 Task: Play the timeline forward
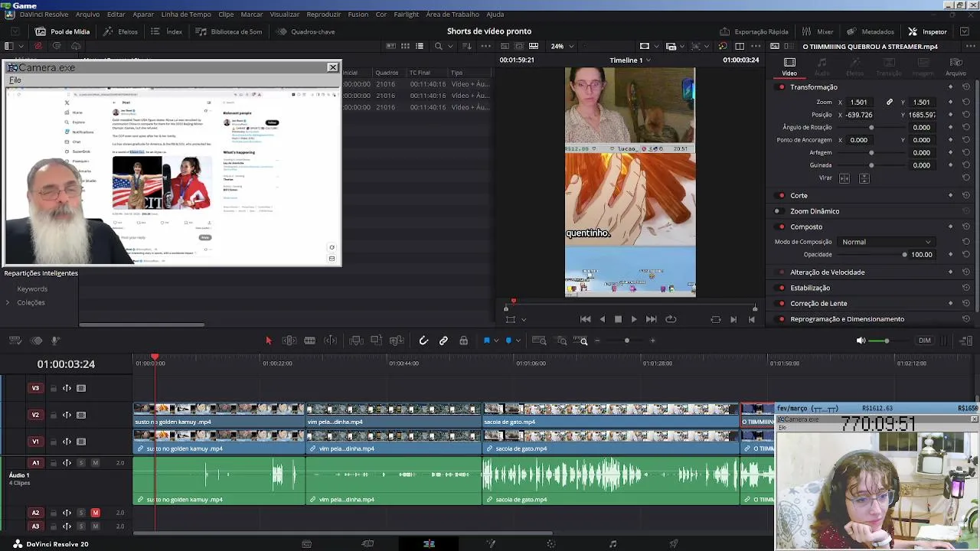click(x=634, y=319)
